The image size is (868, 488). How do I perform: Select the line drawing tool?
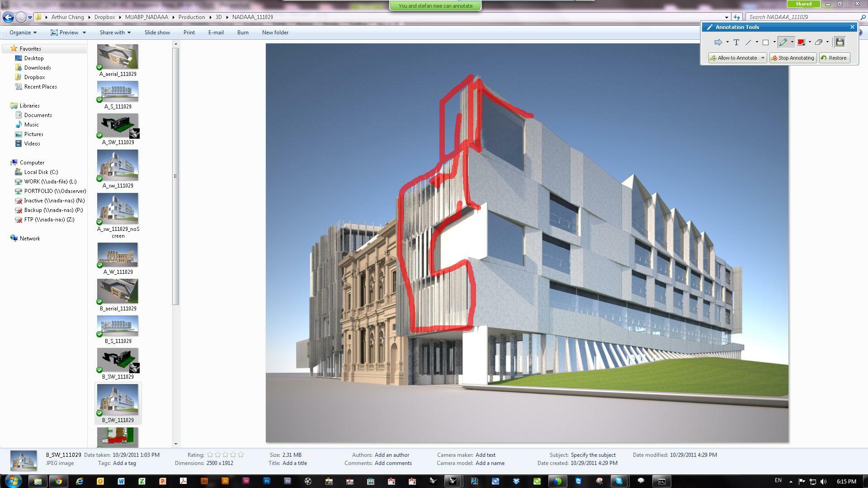point(748,42)
